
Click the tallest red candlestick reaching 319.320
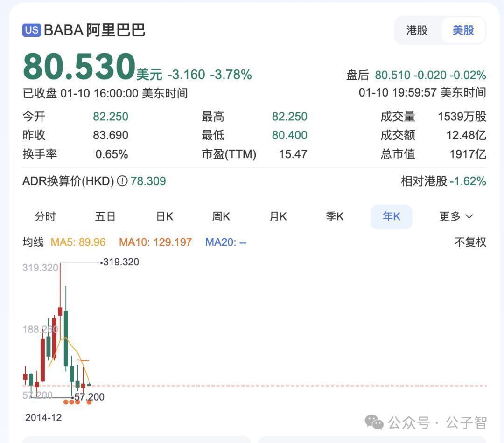[x=60, y=311]
